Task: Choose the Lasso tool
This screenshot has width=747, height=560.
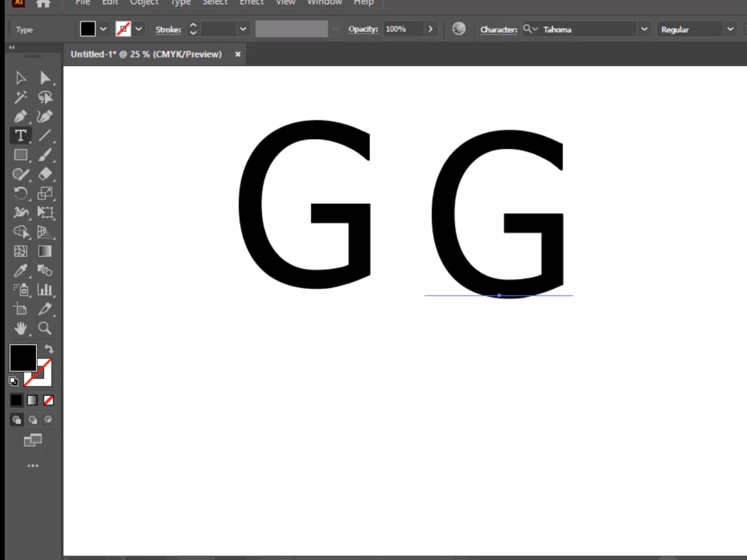Action: (x=45, y=97)
